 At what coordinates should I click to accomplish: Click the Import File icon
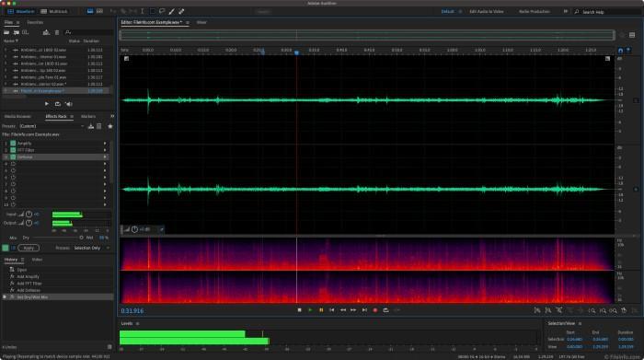pos(17,32)
